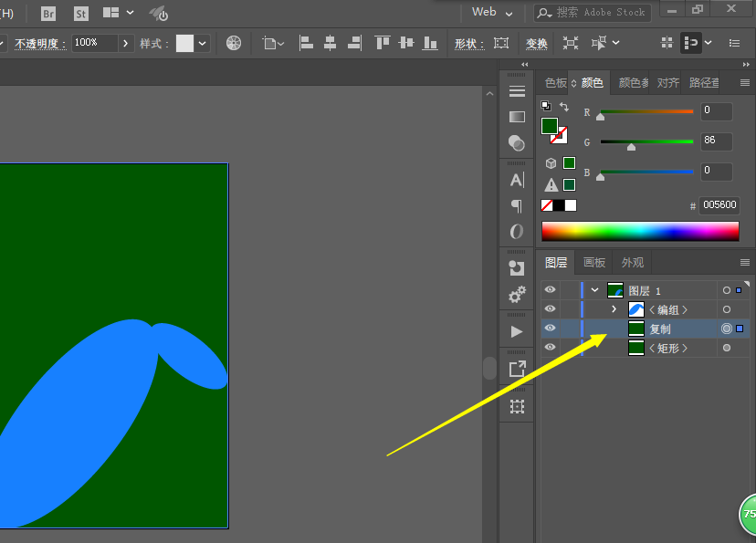
Task: Click the 变换 button in control bar
Action: [537, 43]
